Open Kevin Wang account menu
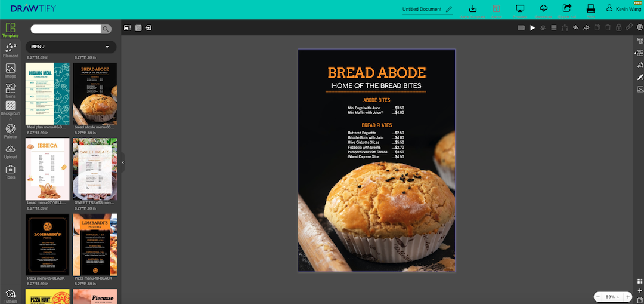Screen dimensions: 644x304 coord(624,8)
